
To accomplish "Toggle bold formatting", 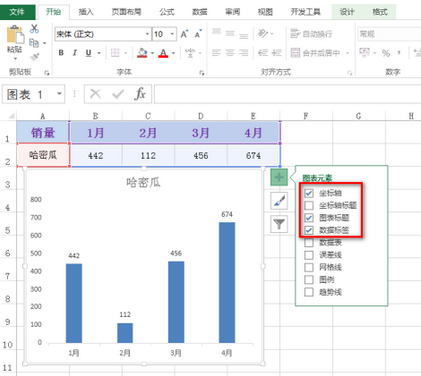I will pyautogui.click(x=61, y=53).
